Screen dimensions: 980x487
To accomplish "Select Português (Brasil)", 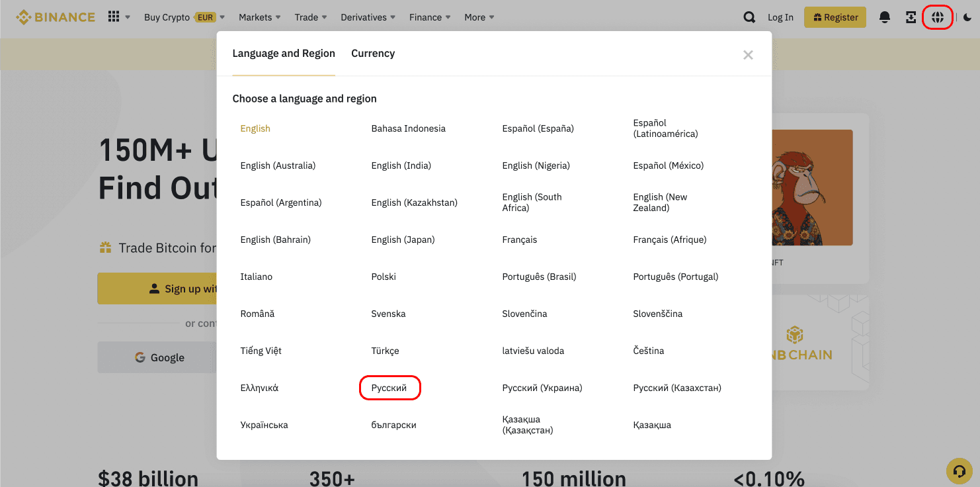I will (540, 277).
